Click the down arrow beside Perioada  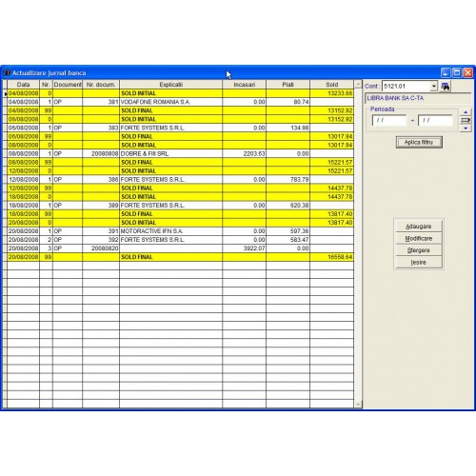pos(466,129)
